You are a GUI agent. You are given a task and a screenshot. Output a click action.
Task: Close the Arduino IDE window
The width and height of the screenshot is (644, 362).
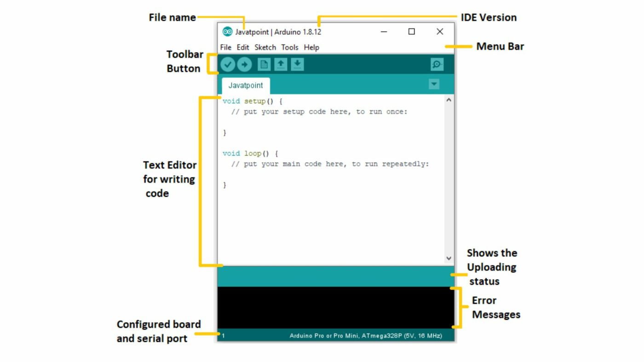point(440,32)
